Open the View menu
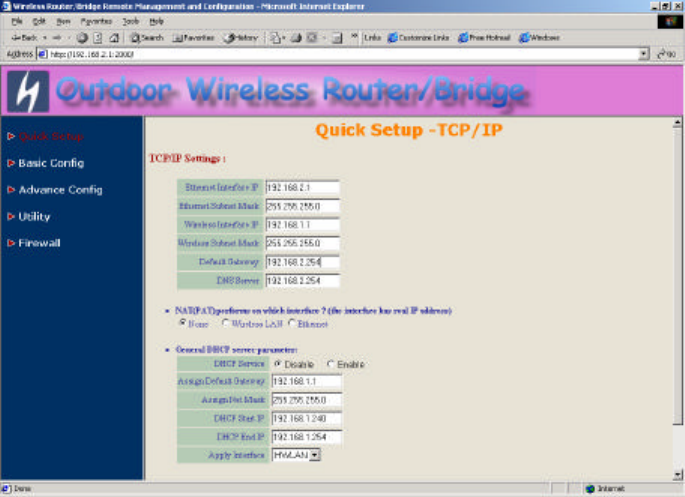This screenshot has height=497, width=685. [63, 21]
